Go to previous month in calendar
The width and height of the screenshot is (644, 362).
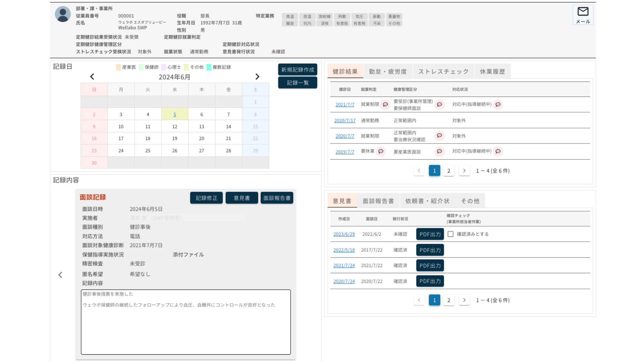tap(92, 77)
